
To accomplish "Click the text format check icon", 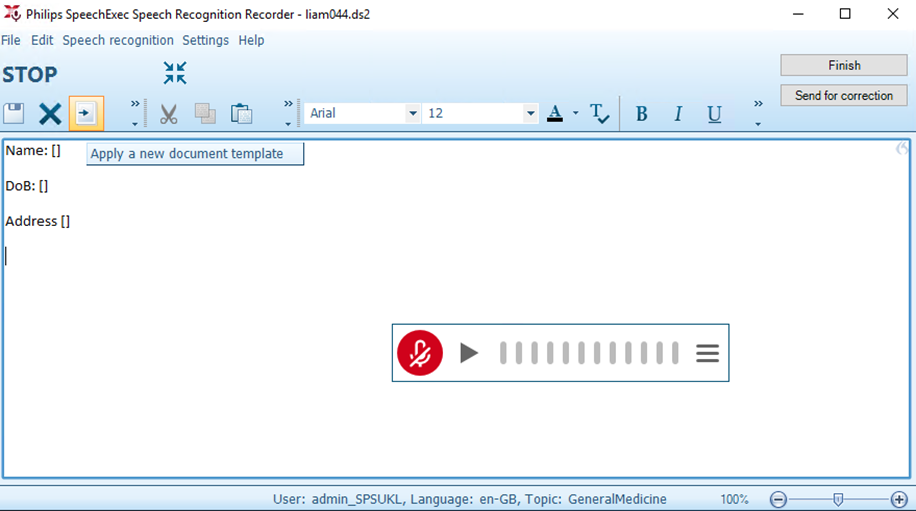I will [599, 113].
